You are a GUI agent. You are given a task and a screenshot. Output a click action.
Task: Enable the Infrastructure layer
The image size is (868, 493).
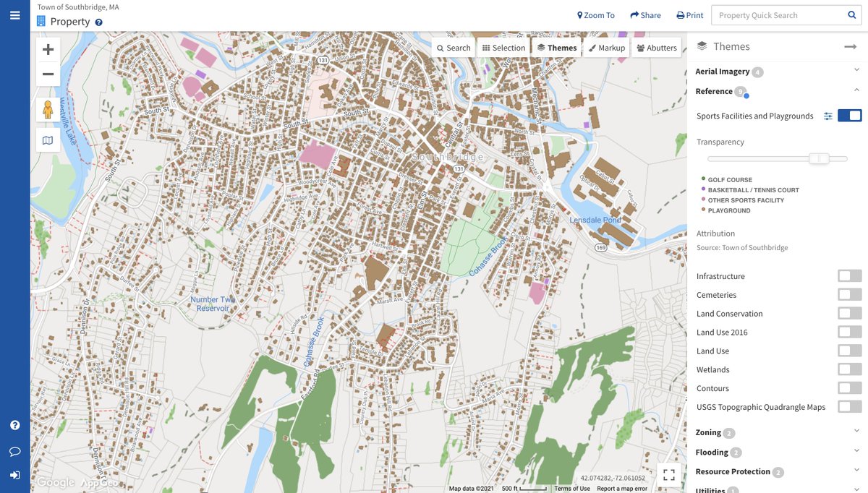coord(850,276)
